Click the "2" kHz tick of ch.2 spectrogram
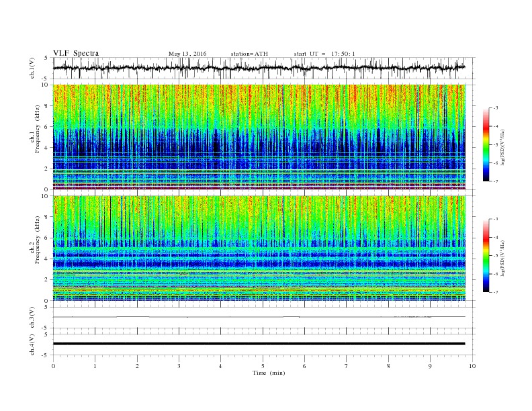The image size is (532, 411). click(x=47, y=280)
